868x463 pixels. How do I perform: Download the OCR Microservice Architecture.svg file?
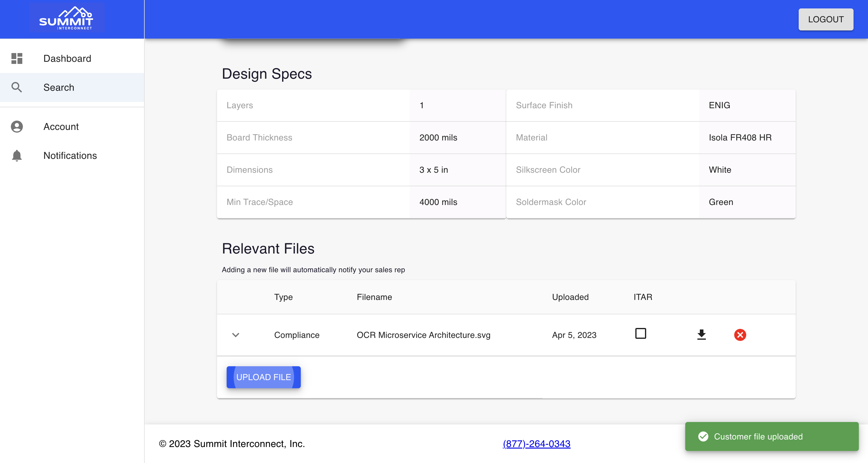click(702, 335)
